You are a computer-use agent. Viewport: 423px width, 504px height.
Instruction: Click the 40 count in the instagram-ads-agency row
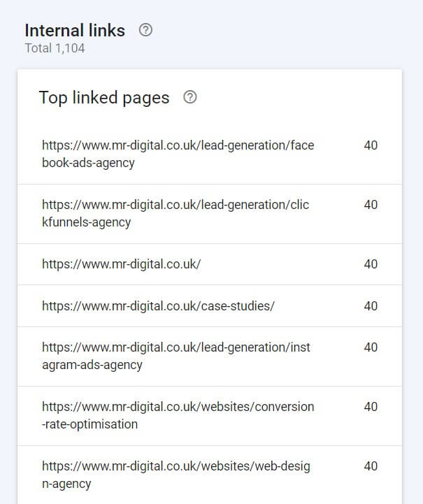coord(371,347)
